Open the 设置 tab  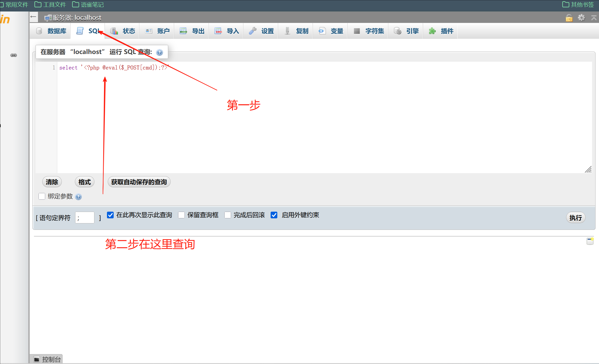tap(261, 31)
